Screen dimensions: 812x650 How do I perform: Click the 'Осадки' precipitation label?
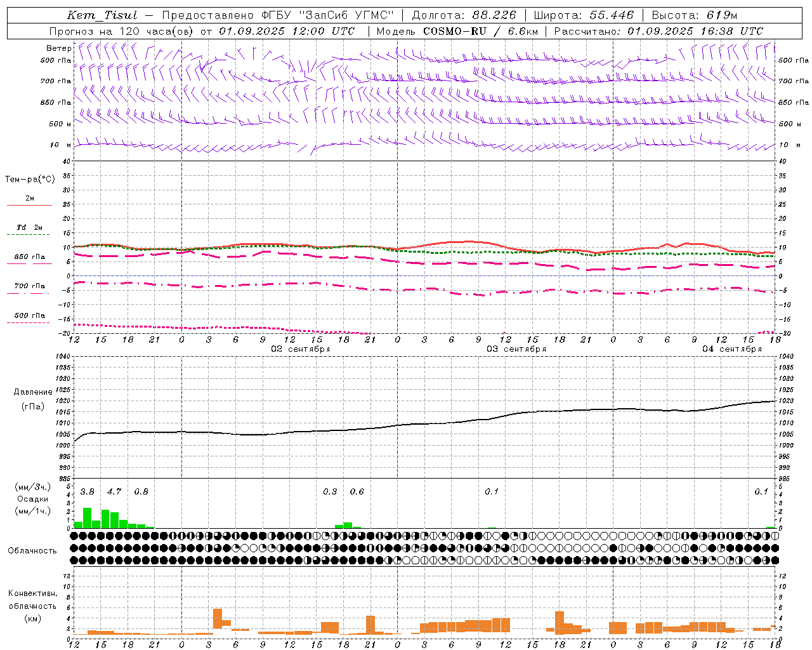click(33, 499)
